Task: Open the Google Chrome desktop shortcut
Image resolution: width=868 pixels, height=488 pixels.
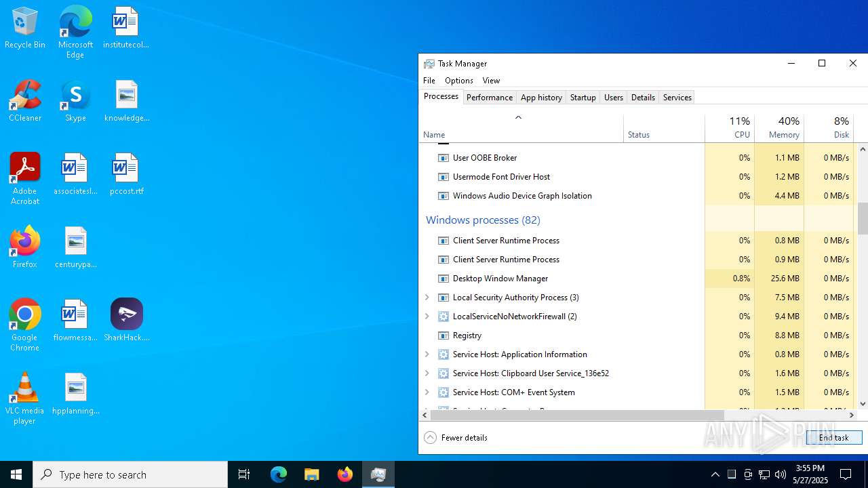Action: pyautogui.click(x=25, y=325)
